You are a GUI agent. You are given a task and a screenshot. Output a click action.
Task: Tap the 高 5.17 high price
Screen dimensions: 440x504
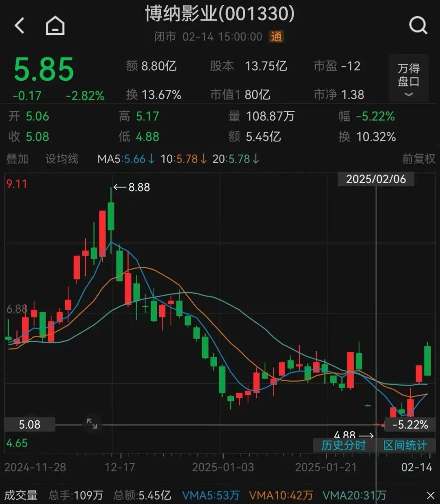pyautogui.click(x=139, y=116)
